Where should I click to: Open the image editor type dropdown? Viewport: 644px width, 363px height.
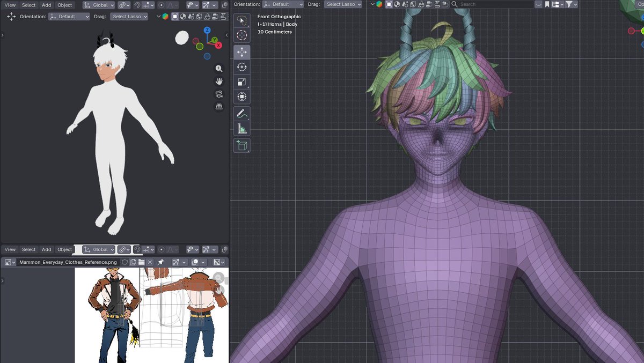(10, 262)
